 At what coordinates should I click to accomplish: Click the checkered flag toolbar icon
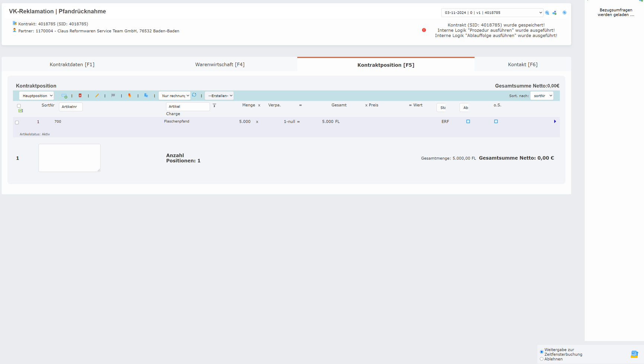pyautogui.click(x=113, y=96)
